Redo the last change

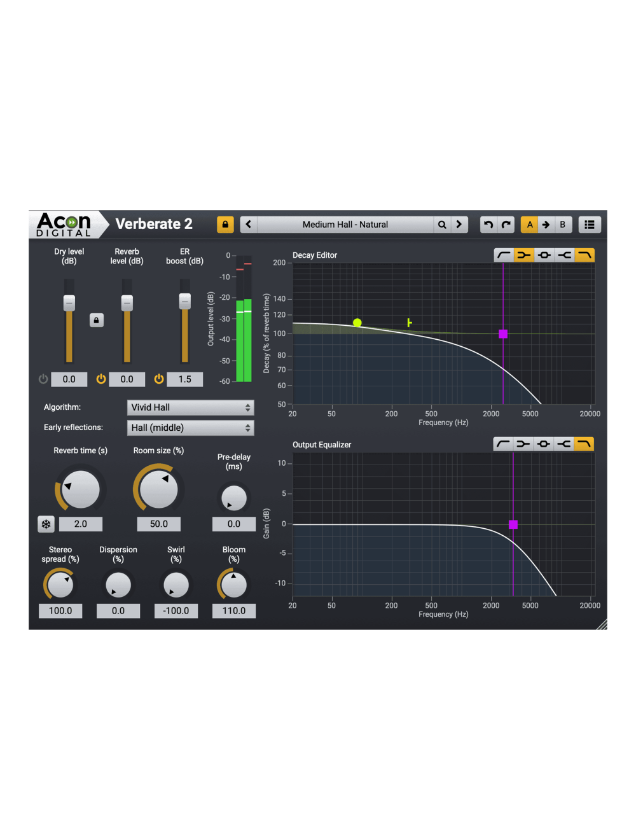pyautogui.click(x=506, y=224)
